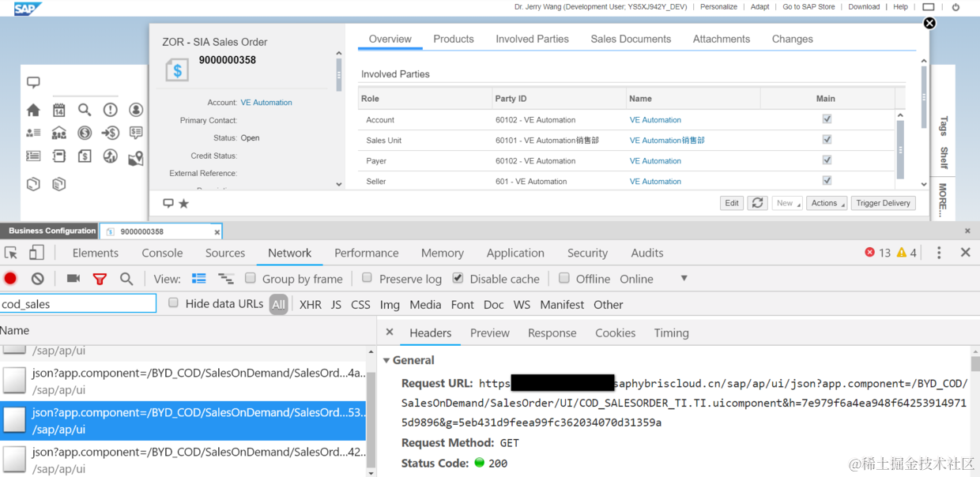The width and height of the screenshot is (980, 477).
Task: Open the Home work center icon
Action: point(33,110)
